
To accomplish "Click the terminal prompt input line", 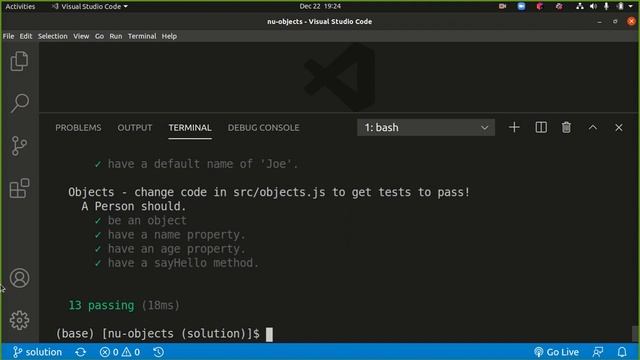I will pos(163,334).
